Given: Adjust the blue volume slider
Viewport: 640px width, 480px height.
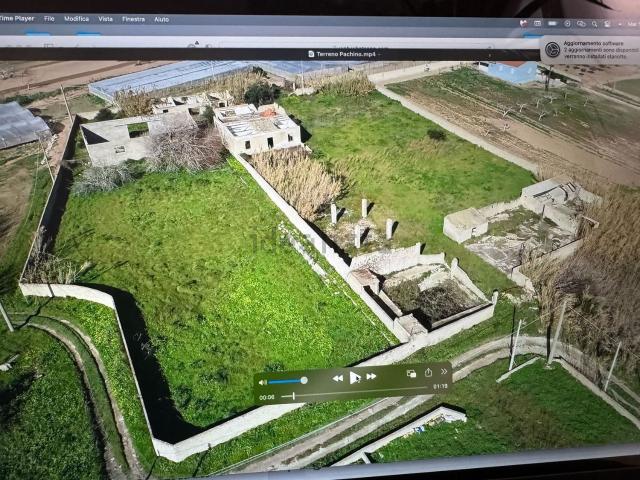Looking at the screenshot, I should 288,381.
